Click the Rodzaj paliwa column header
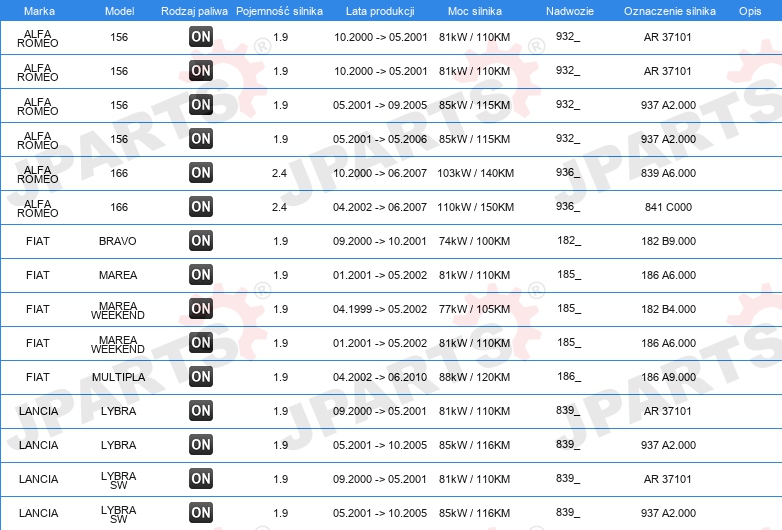Viewport: 782px width, 530px height. click(194, 11)
